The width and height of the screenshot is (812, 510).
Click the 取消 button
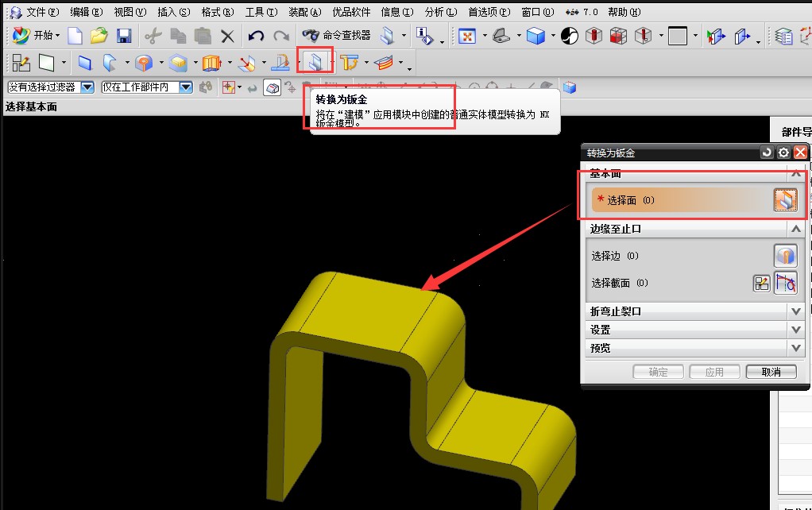771,372
